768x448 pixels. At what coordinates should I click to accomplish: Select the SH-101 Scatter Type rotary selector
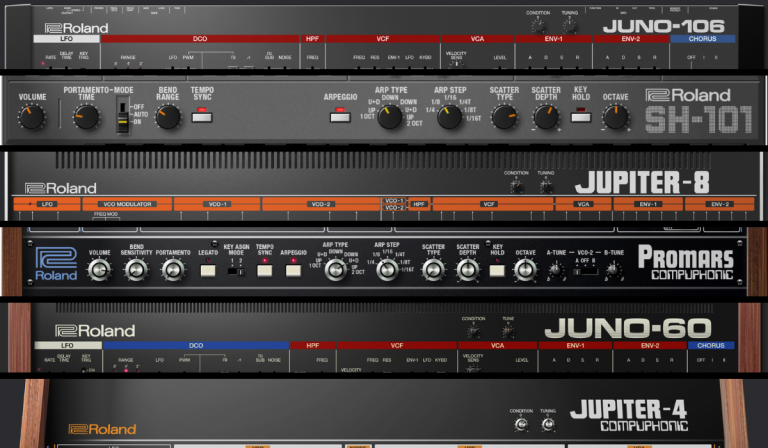click(504, 117)
